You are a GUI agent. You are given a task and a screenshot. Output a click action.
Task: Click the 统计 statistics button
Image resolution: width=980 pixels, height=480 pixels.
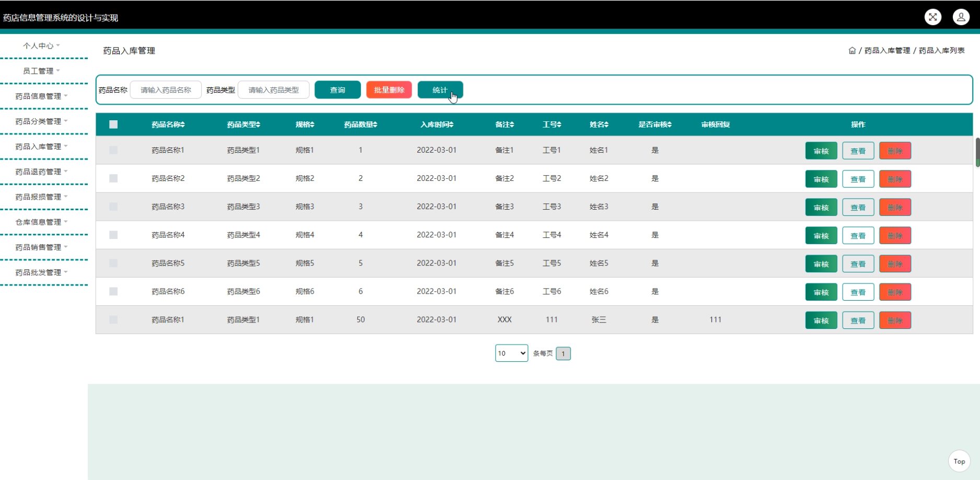coord(440,90)
